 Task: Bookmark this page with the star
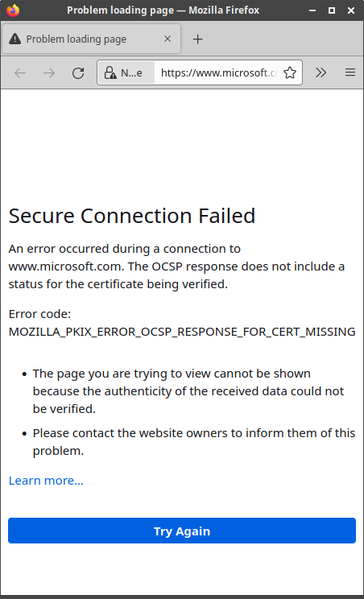point(290,72)
